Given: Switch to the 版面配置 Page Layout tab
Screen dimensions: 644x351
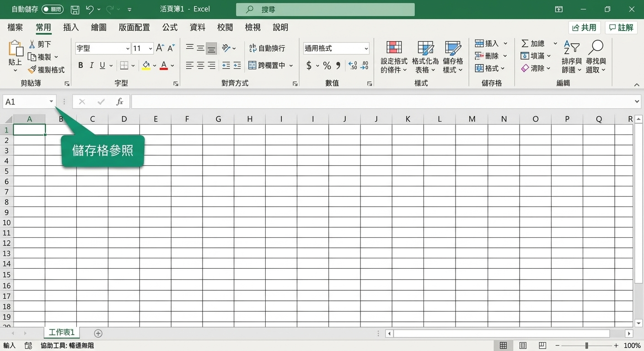Looking at the screenshot, I should pos(134,27).
